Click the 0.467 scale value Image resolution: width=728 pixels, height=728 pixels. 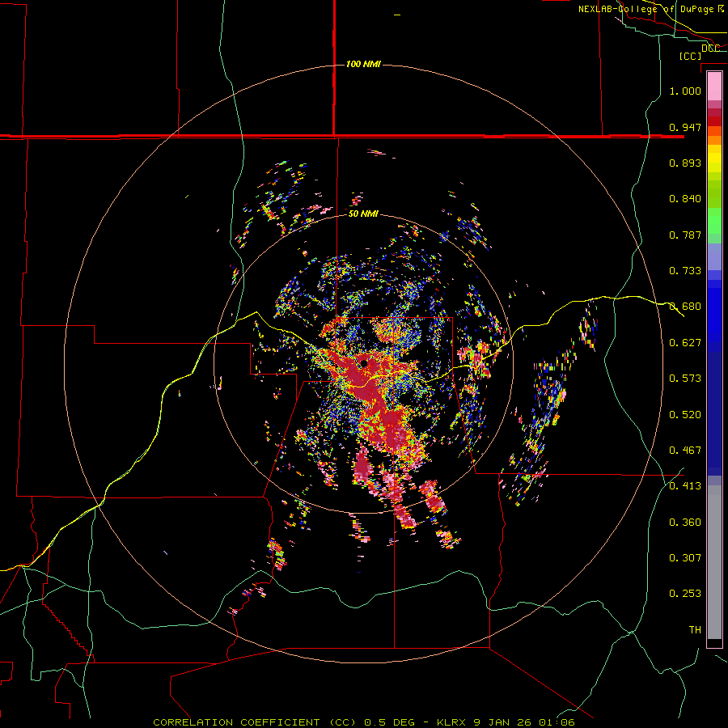tap(685, 451)
